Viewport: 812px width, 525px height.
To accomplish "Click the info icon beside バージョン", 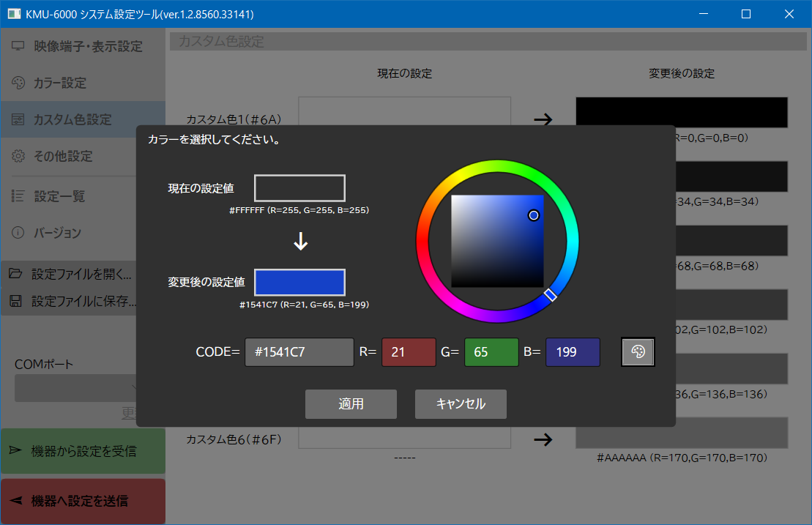I will [x=18, y=233].
